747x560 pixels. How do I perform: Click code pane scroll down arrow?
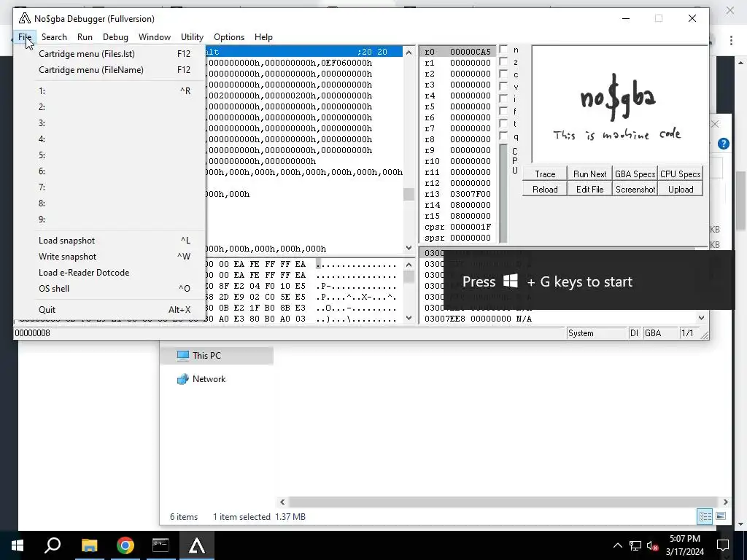pyautogui.click(x=409, y=248)
